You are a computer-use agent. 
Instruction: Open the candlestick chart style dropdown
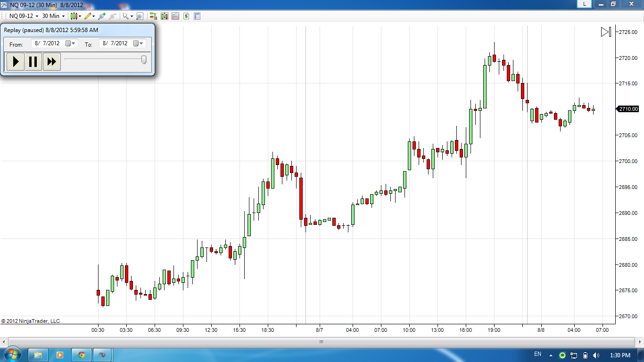click(76, 16)
